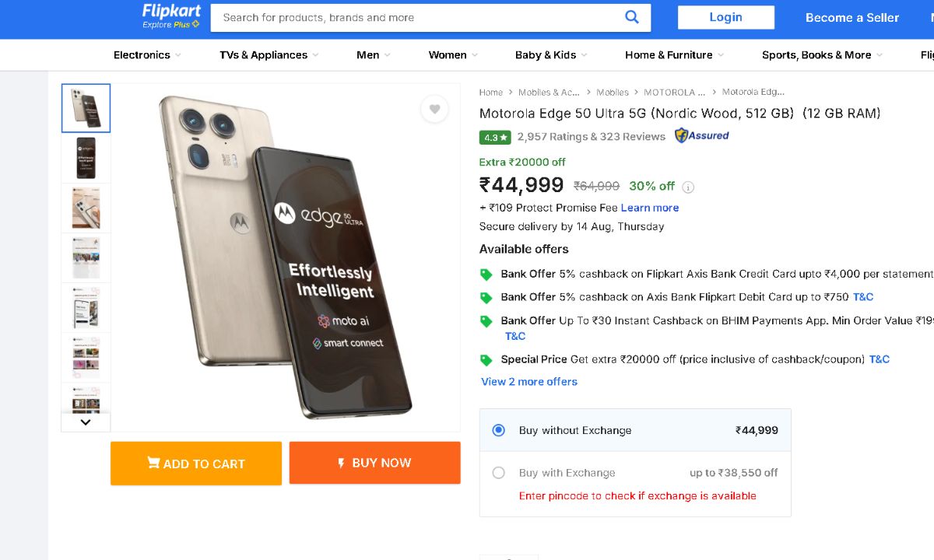Select Buy with Exchange option
Image resolution: width=934 pixels, height=560 pixels.
pos(499,473)
